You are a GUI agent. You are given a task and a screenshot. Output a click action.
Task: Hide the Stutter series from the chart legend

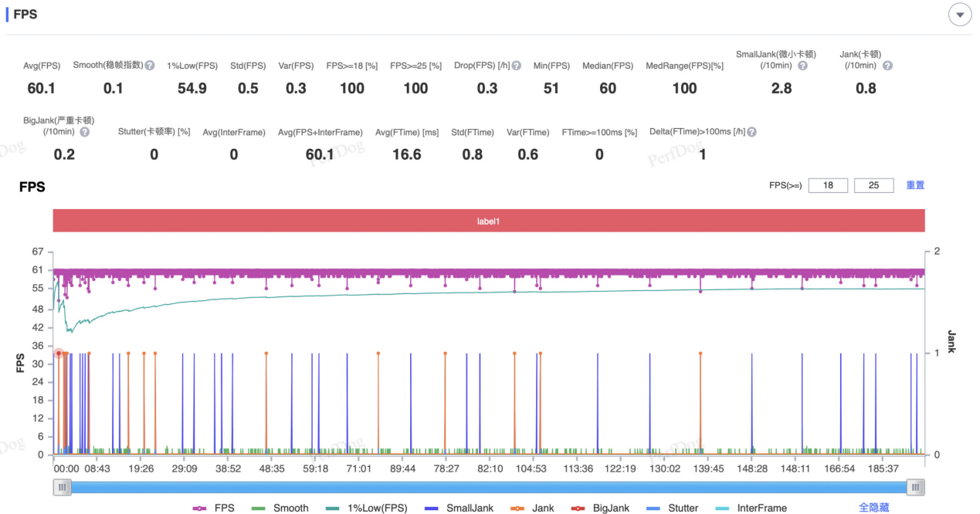click(673, 508)
